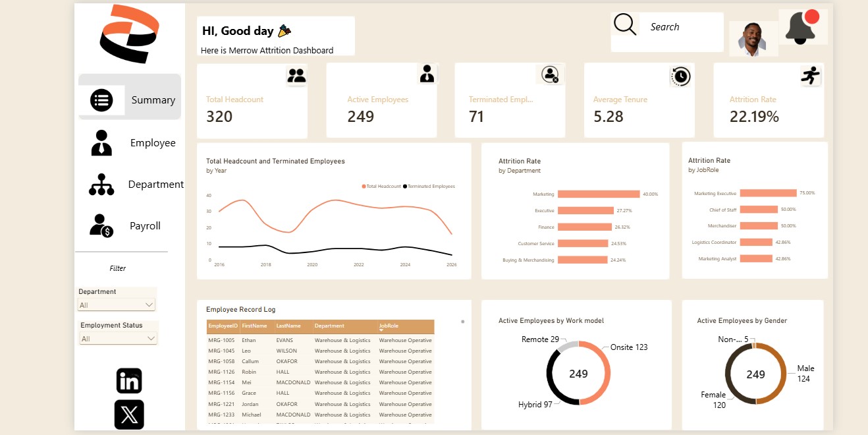This screenshot has width=868, height=435.
Task: Click the Onsite 123 donut segment
Action: 607,372
